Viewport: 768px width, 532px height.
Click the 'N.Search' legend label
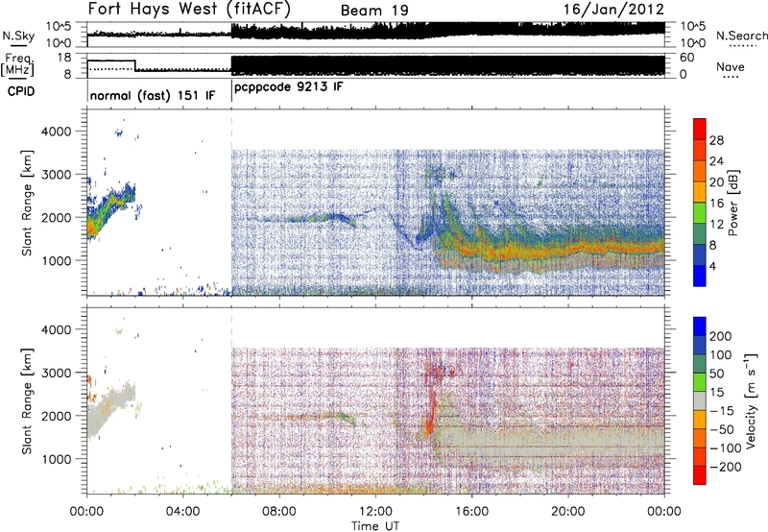[741, 36]
